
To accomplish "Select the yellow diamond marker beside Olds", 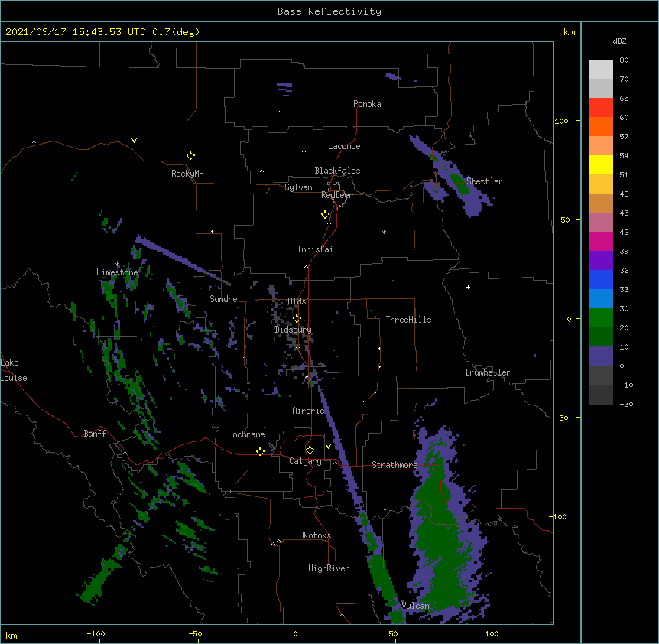I will (x=297, y=318).
